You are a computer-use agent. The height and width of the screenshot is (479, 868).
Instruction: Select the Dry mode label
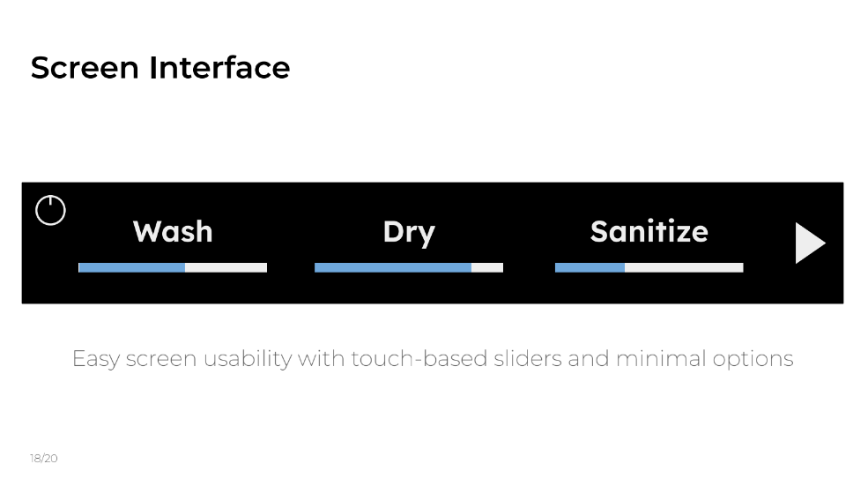pos(409,232)
